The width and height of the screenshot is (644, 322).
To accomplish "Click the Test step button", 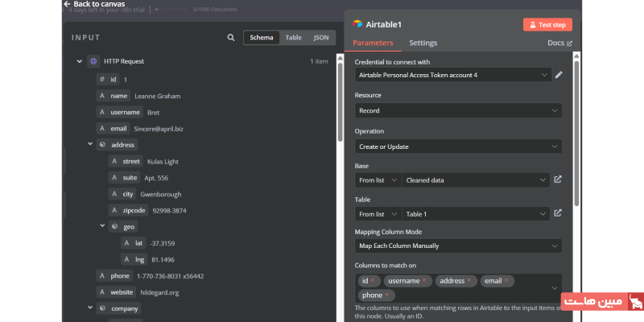I will [x=547, y=24].
